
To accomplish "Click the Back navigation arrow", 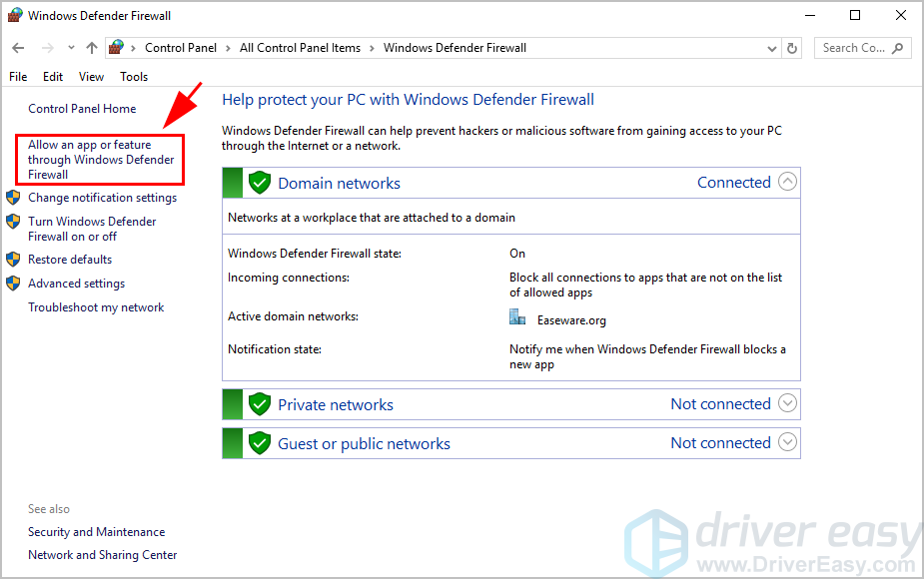I will point(18,48).
